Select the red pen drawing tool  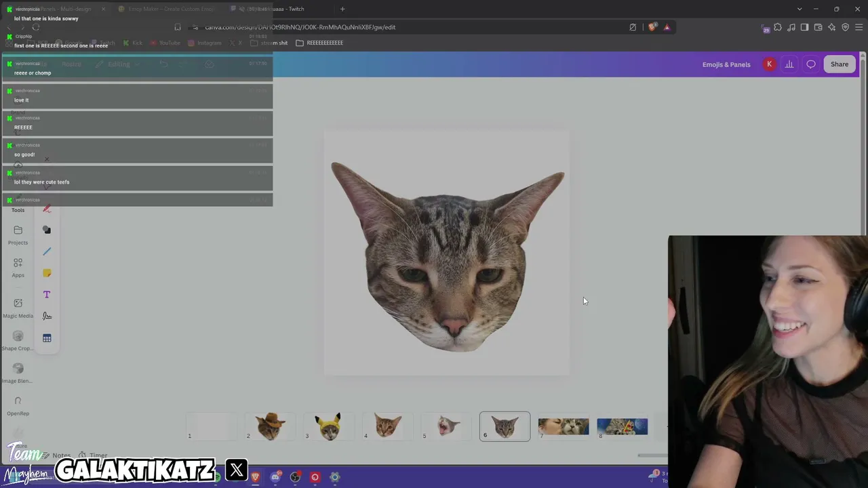[47, 208]
